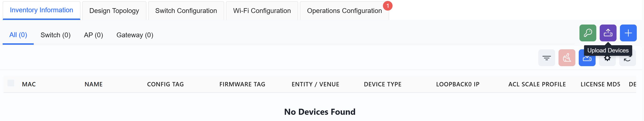
Task: Sort by the DEVICE TYPE column header
Action: coord(382,84)
